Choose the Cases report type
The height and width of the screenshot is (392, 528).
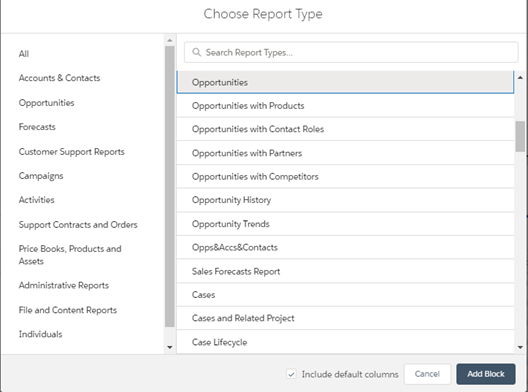tap(345, 295)
